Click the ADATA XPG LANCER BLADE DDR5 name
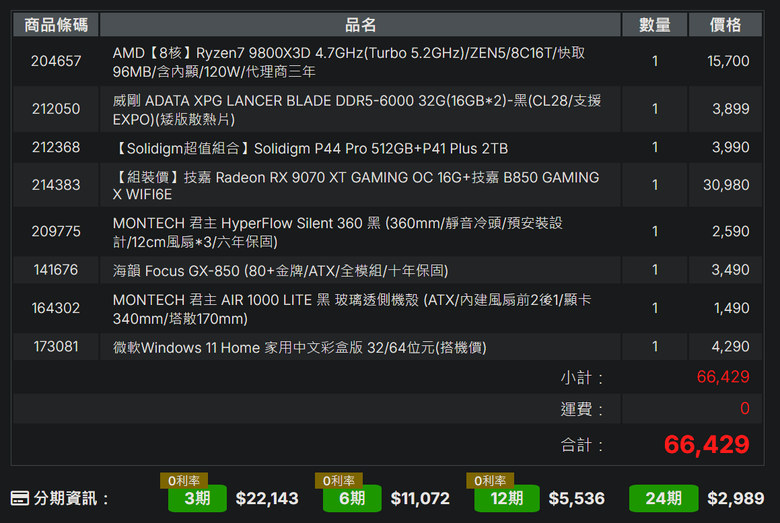The image size is (780, 523). pos(357,110)
